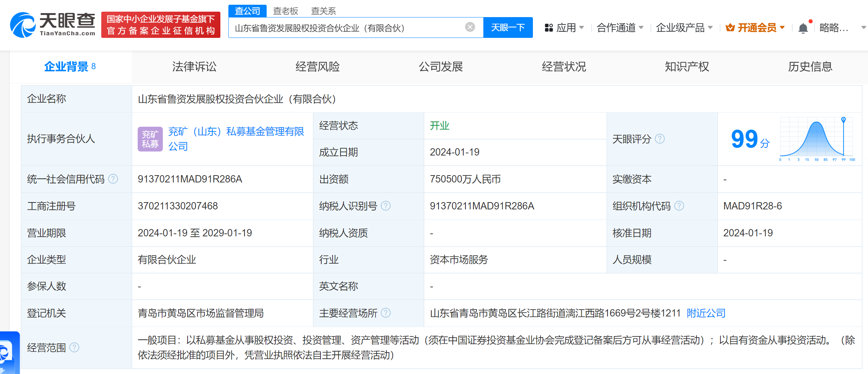Click help icon next to 主要经营场所
868x374 pixels.
coord(385,313)
